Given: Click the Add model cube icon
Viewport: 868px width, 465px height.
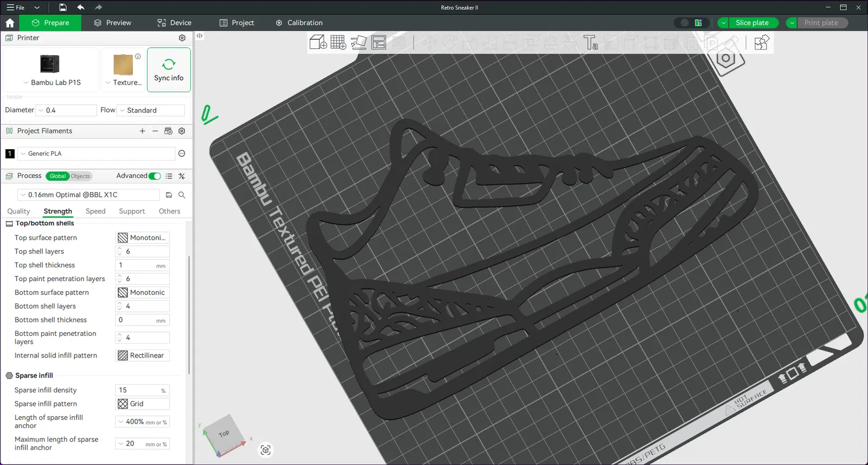Looking at the screenshot, I should pos(318,42).
